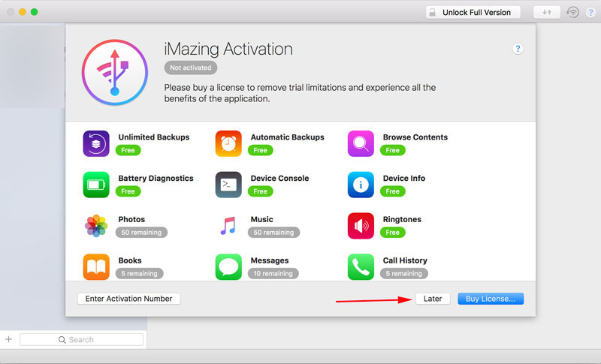Click the Buy License button
The image size is (601, 364).
tap(491, 299)
